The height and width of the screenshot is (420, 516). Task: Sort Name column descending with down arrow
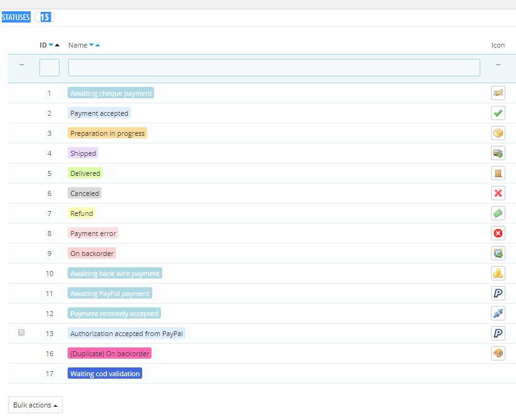point(91,44)
